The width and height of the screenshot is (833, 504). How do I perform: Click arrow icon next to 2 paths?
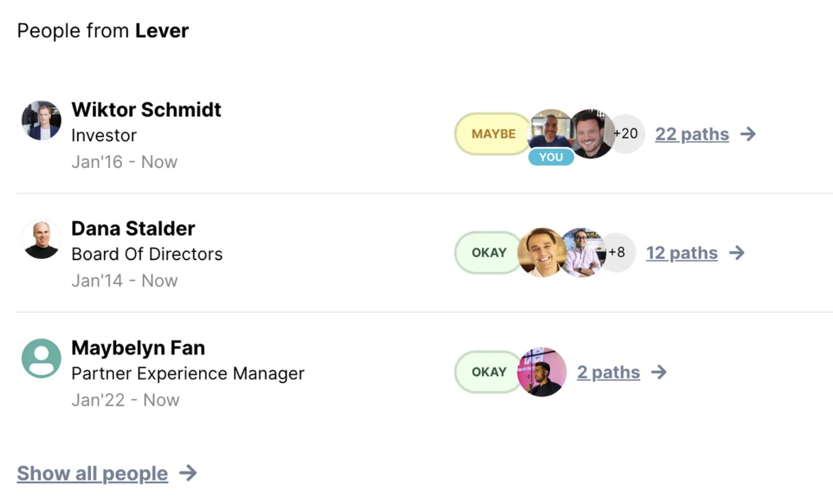(x=659, y=372)
